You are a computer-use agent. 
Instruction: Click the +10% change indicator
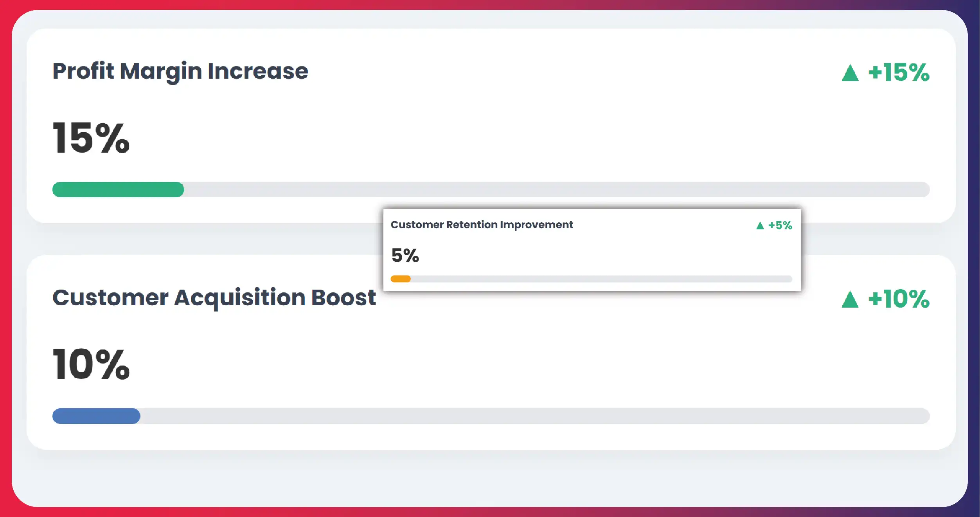[899, 299]
